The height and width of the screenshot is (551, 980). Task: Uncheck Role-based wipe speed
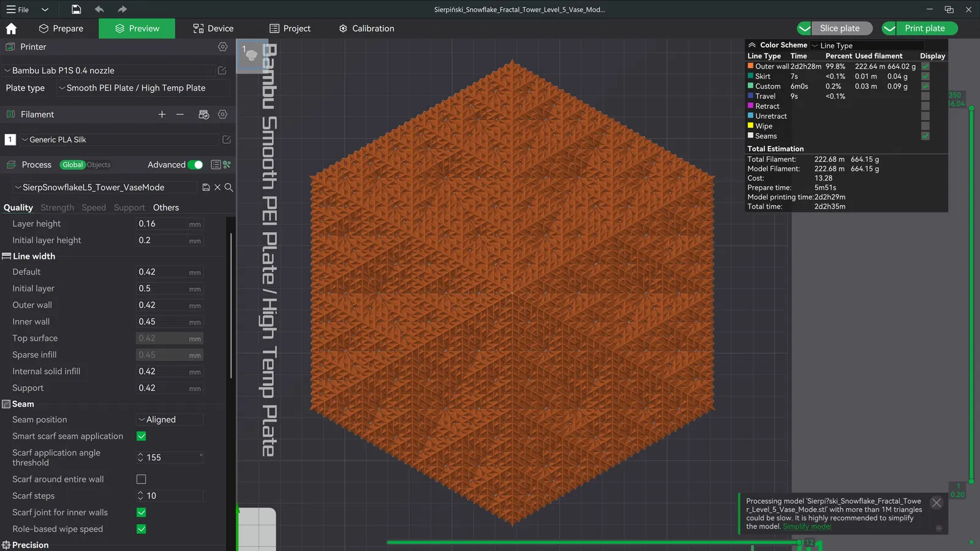coord(141,529)
